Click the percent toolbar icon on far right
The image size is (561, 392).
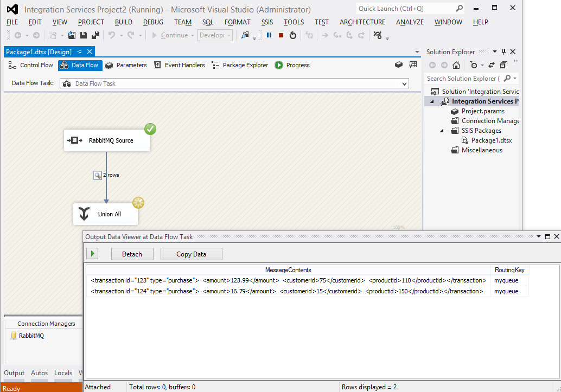[378, 35]
